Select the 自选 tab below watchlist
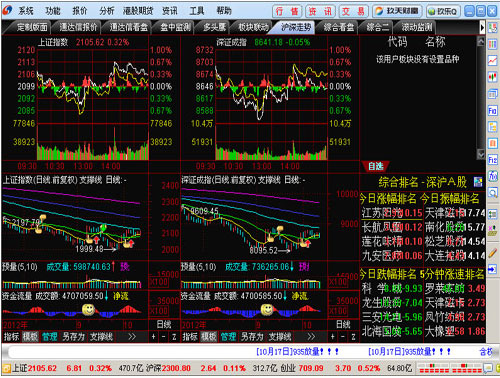This screenshot has height=378, width=500. (x=375, y=166)
